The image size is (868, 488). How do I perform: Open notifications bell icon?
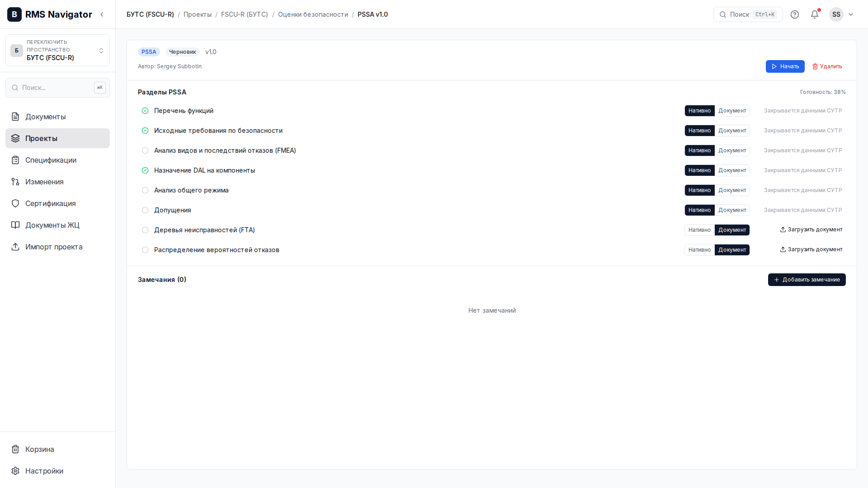pos(815,14)
